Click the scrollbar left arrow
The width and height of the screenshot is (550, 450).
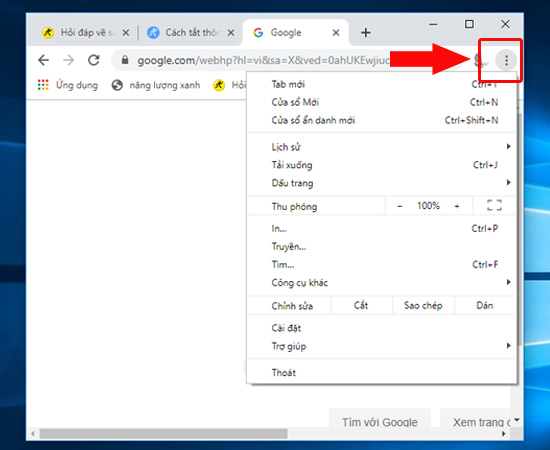tap(33, 434)
